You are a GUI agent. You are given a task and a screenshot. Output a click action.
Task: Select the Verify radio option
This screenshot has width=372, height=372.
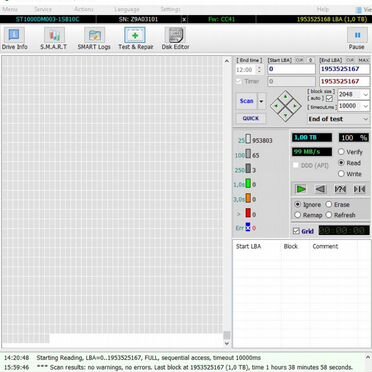[x=341, y=152]
